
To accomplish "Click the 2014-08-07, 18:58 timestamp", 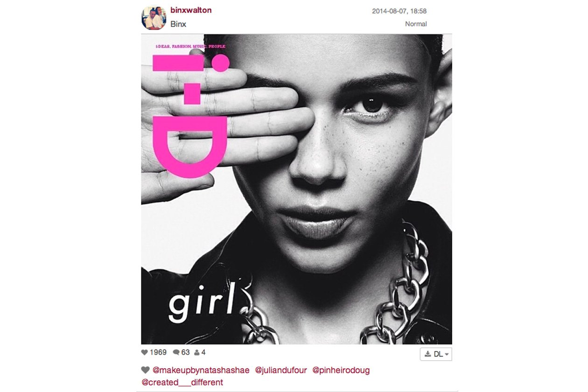I will pyautogui.click(x=399, y=11).
